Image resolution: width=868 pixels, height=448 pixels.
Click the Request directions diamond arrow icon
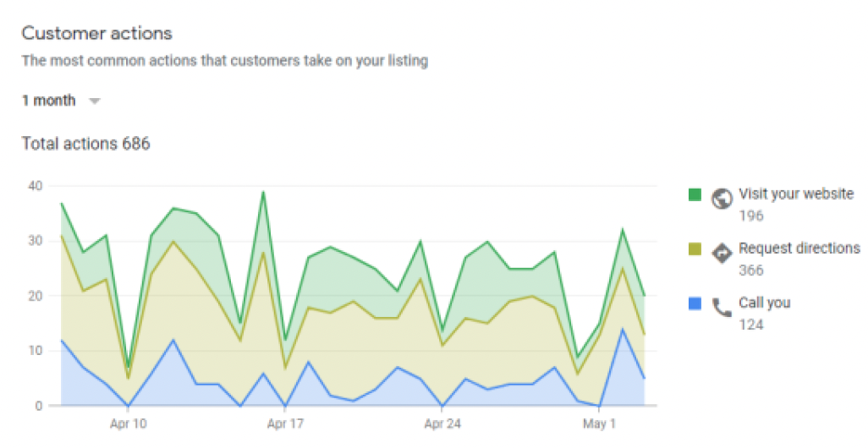tap(722, 253)
